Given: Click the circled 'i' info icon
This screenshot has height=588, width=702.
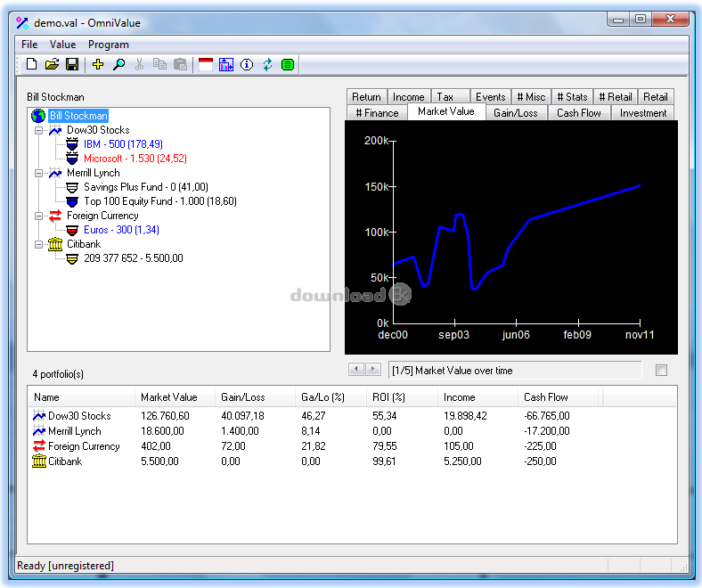Looking at the screenshot, I should 247,64.
